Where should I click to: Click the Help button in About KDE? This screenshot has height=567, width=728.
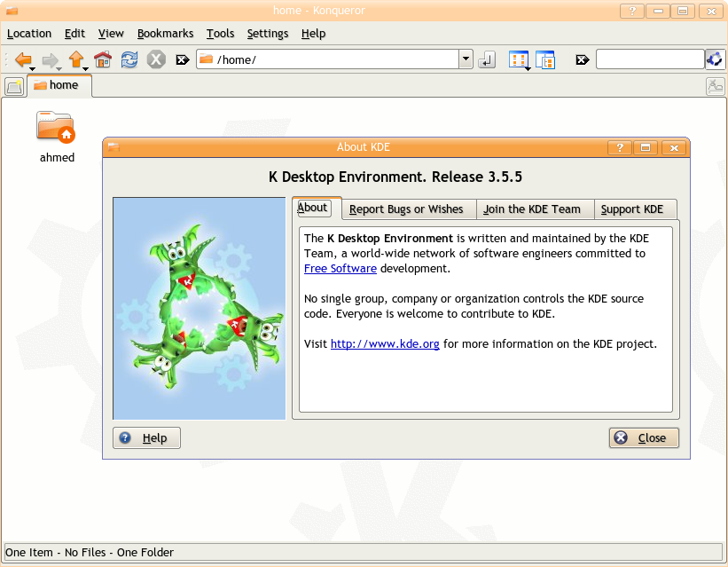(x=146, y=437)
